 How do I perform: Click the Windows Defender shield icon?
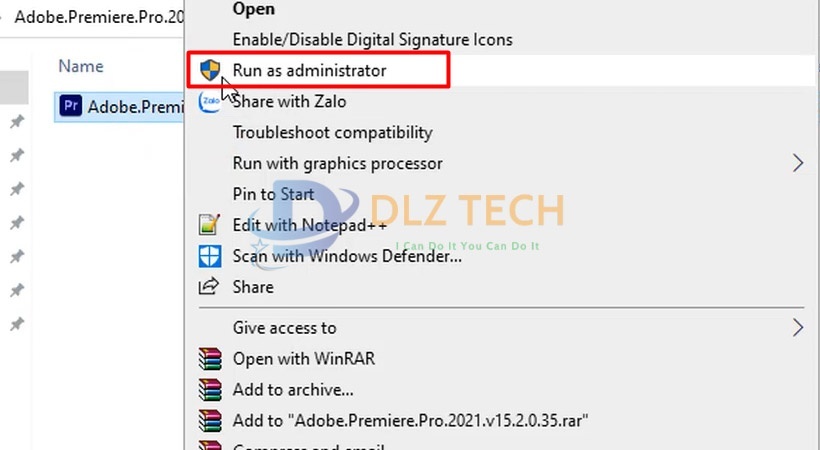click(210, 256)
